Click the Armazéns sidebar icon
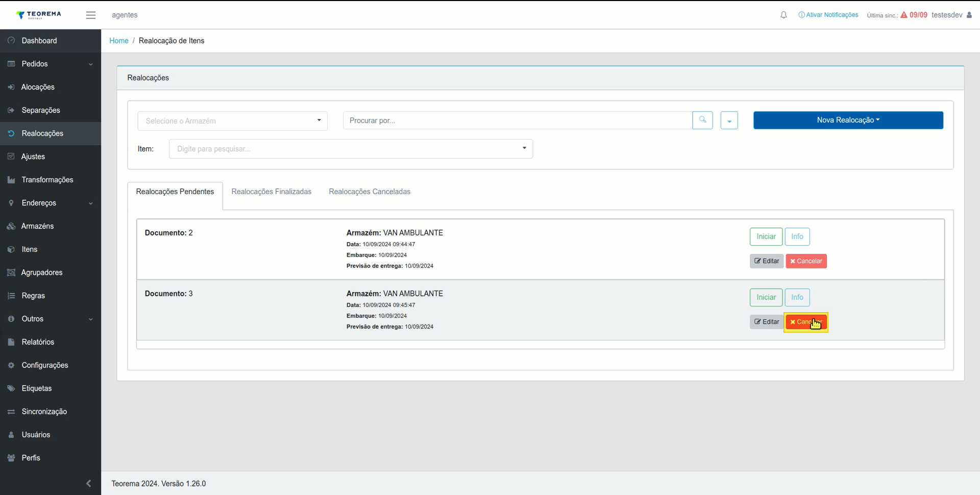Viewport: 980px width, 495px height. tap(11, 226)
